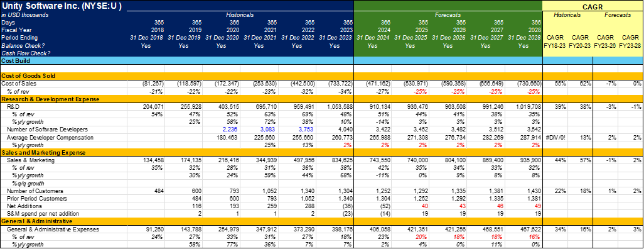Click the 'Net Additions' row label
This screenshot has height=249, width=644.
pyautogui.click(x=24, y=206)
